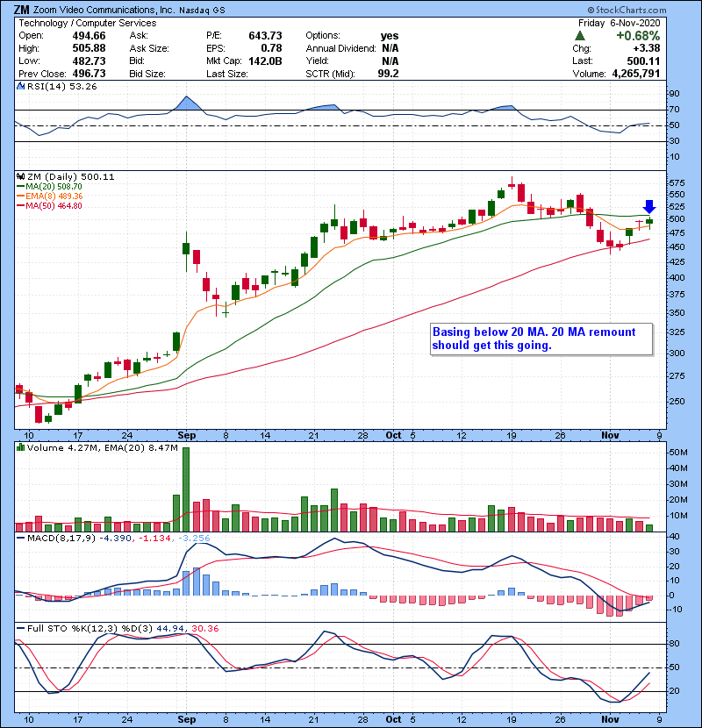Click the Last price 500.11 in the header
The image size is (702, 728).
(643, 61)
